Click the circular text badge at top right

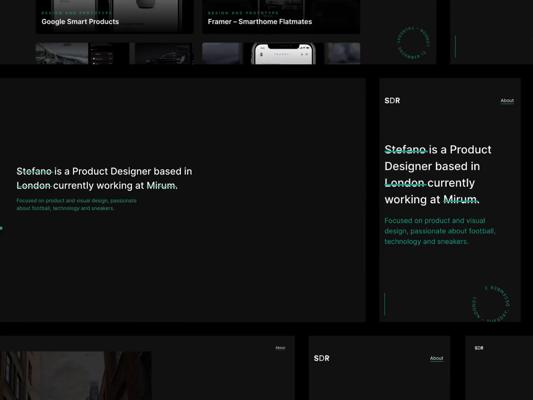pyautogui.click(x=413, y=43)
